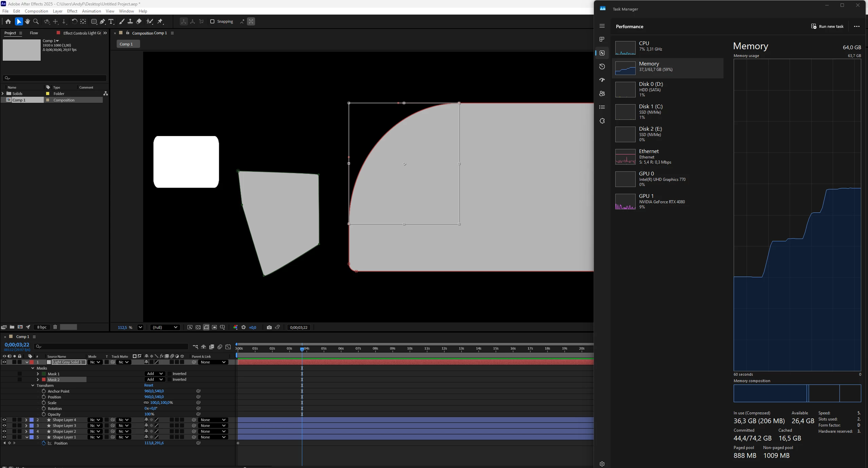Switch to Effect Controls tab

(82, 33)
